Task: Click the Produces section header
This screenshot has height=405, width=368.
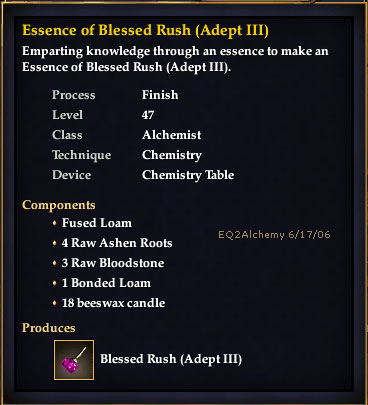Action: point(49,328)
